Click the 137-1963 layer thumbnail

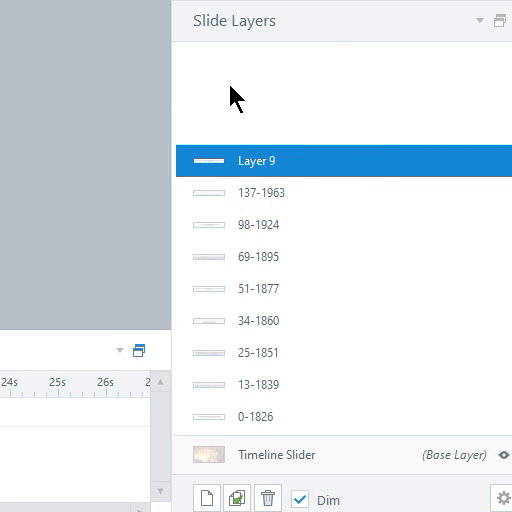click(x=209, y=193)
